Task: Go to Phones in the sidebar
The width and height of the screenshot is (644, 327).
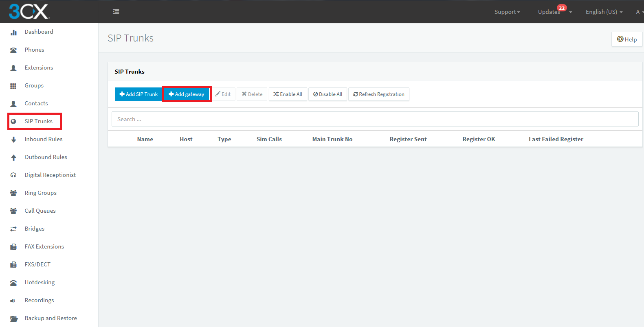Action: coord(34,50)
